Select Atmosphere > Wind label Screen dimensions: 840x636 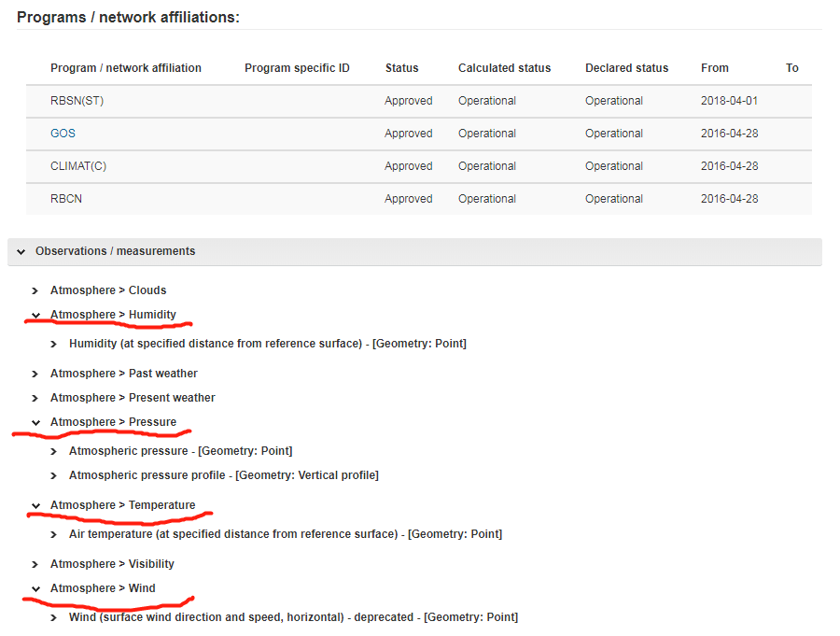pos(103,588)
